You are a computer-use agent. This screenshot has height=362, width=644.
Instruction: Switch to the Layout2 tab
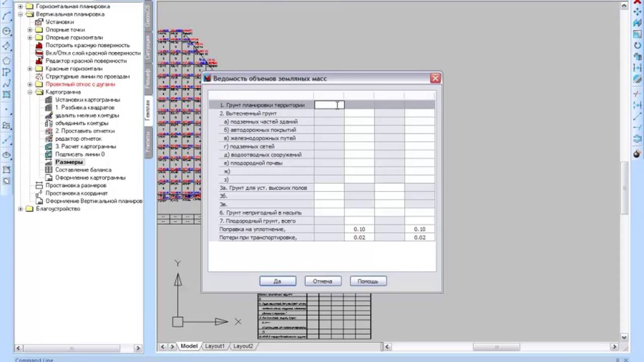[x=243, y=346]
